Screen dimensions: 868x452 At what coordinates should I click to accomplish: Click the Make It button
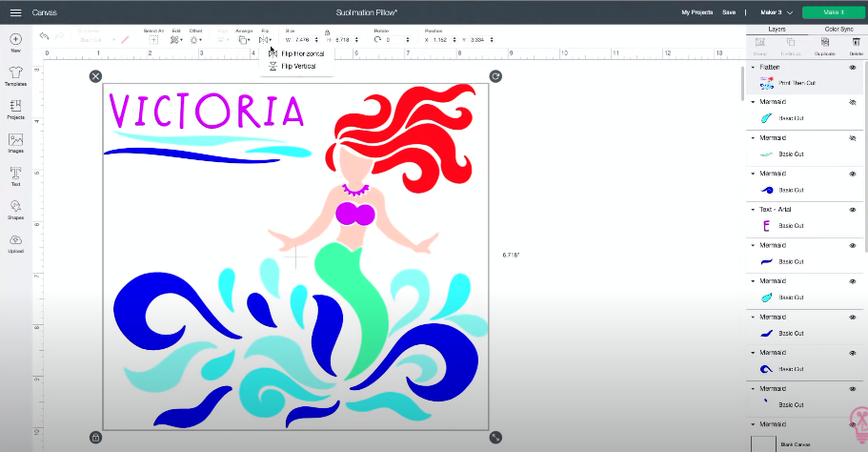834,12
